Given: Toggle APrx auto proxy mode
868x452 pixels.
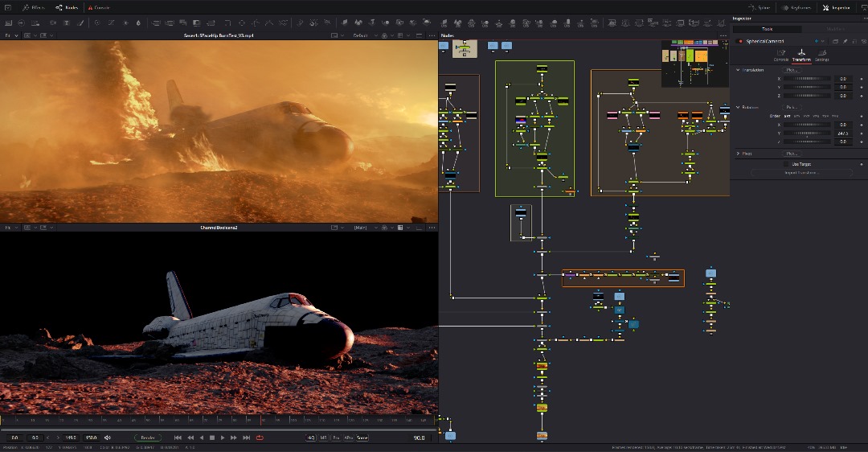Looking at the screenshot, I should (349, 438).
